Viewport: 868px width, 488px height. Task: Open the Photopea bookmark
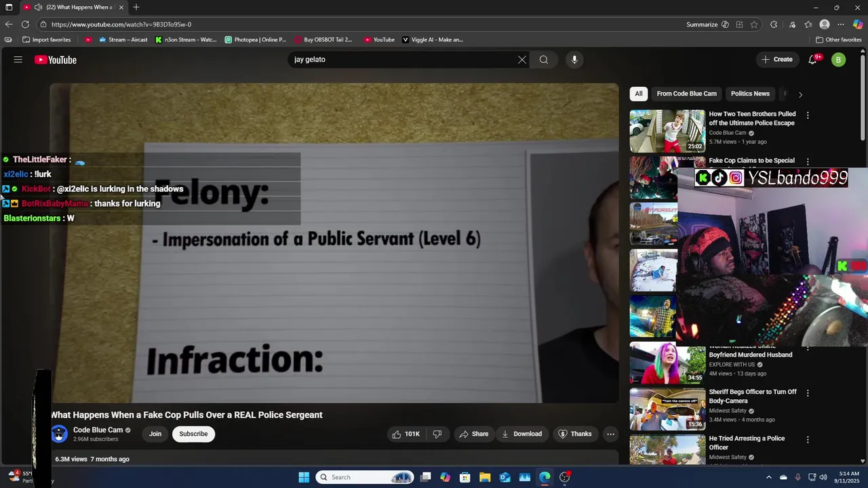256,39
